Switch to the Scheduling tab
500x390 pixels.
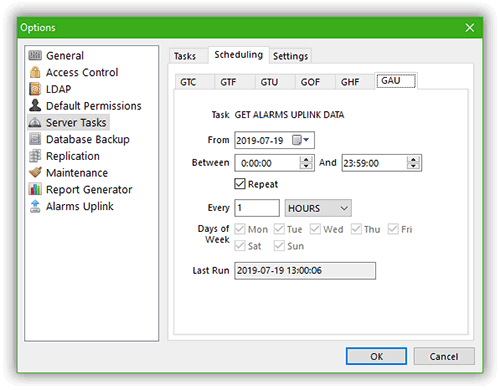coord(238,55)
